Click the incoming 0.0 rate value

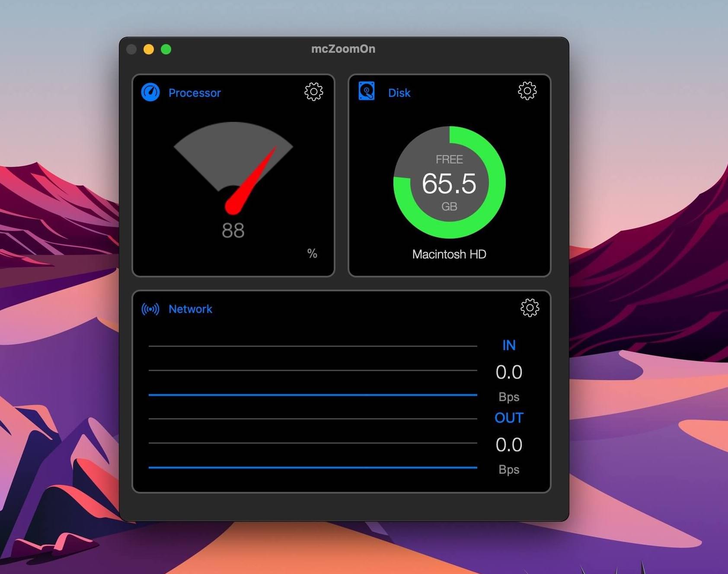pyautogui.click(x=509, y=372)
